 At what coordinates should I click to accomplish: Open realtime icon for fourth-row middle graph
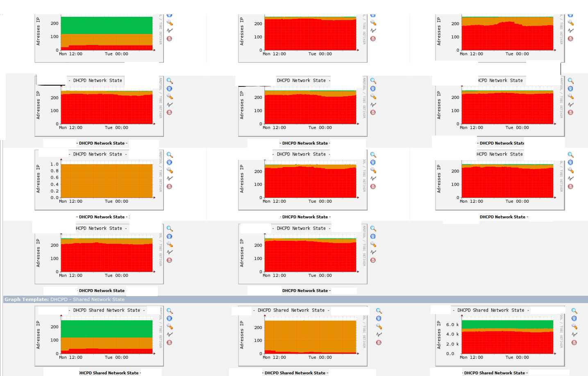click(x=373, y=252)
